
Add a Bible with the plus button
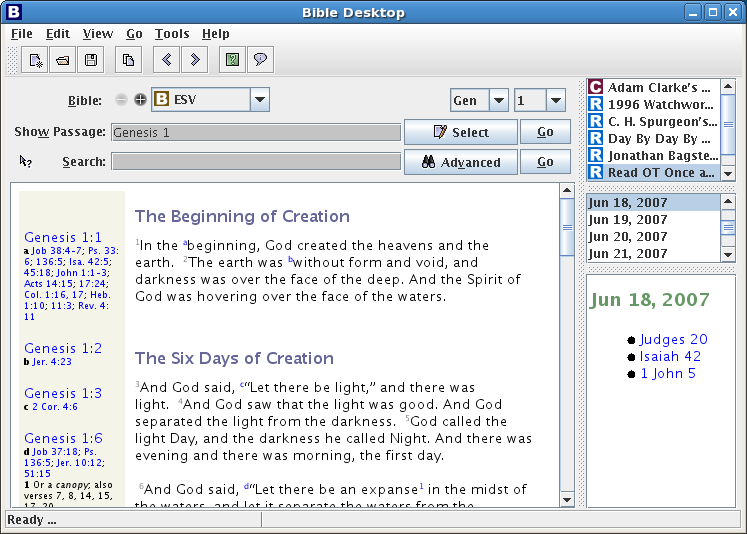point(140,100)
